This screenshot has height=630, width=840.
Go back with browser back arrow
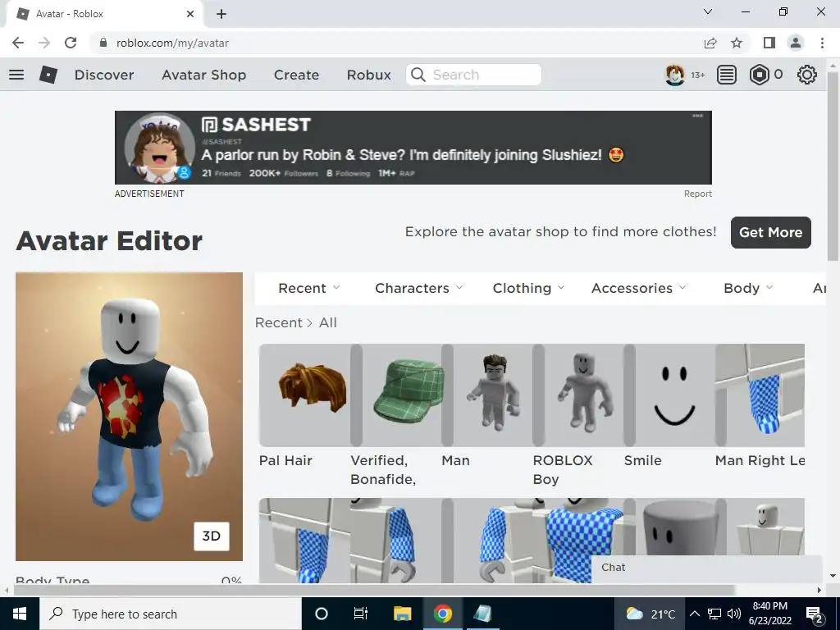coord(18,43)
